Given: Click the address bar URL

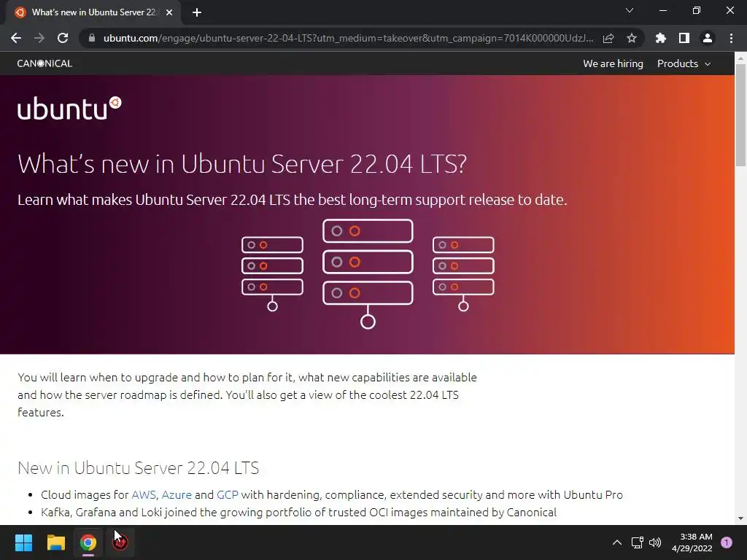Looking at the screenshot, I should [348, 38].
